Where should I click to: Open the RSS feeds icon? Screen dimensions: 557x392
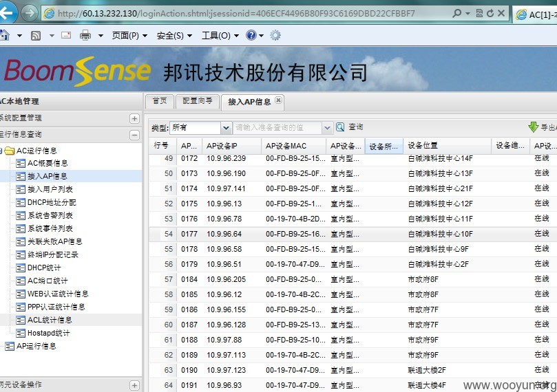[36, 36]
